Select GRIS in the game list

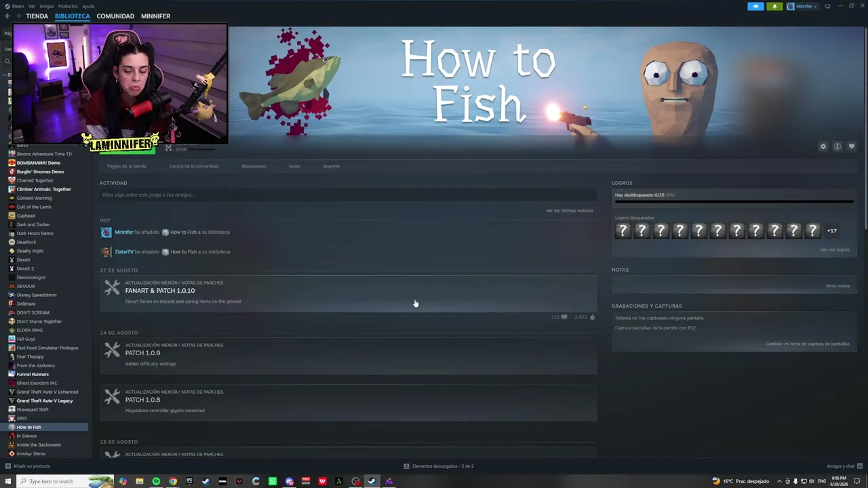click(x=22, y=418)
